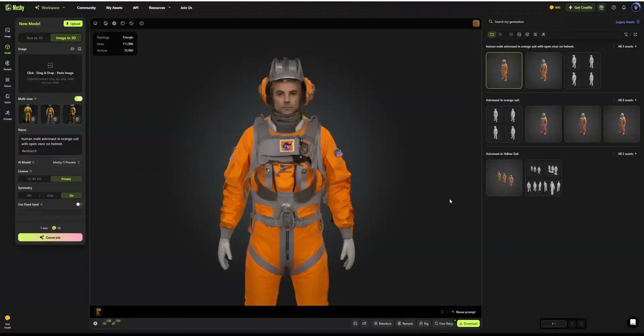Switch to the Text to 3D tab
The height and width of the screenshot is (336, 644).
pos(34,38)
